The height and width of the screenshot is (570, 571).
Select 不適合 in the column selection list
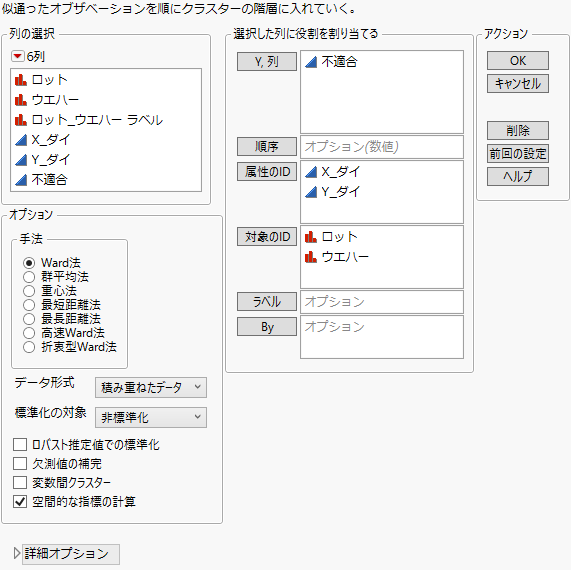pos(49,180)
